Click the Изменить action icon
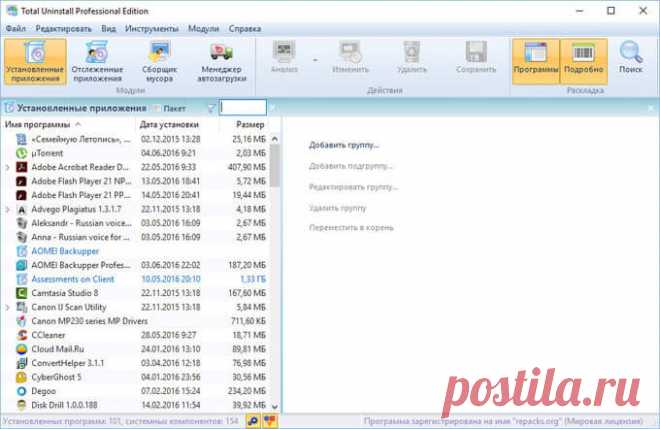The width and height of the screenshot is (660, 429). pos(350,53)
